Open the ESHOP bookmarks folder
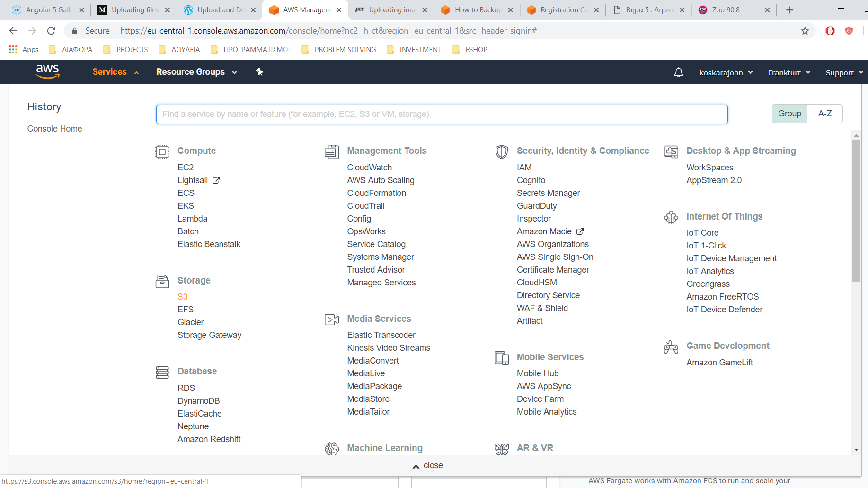 [470, 50]
